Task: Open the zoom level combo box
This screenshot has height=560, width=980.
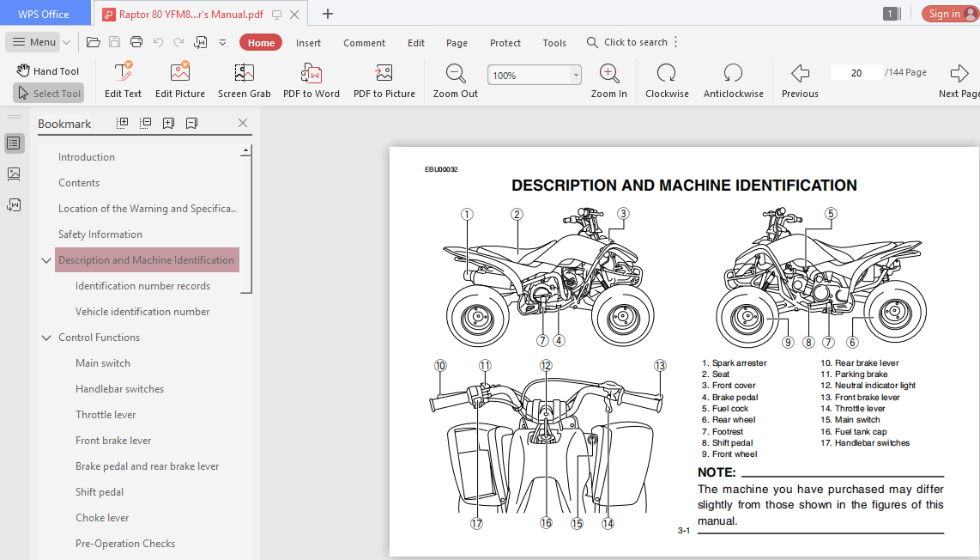Action: tap(534, 75)
